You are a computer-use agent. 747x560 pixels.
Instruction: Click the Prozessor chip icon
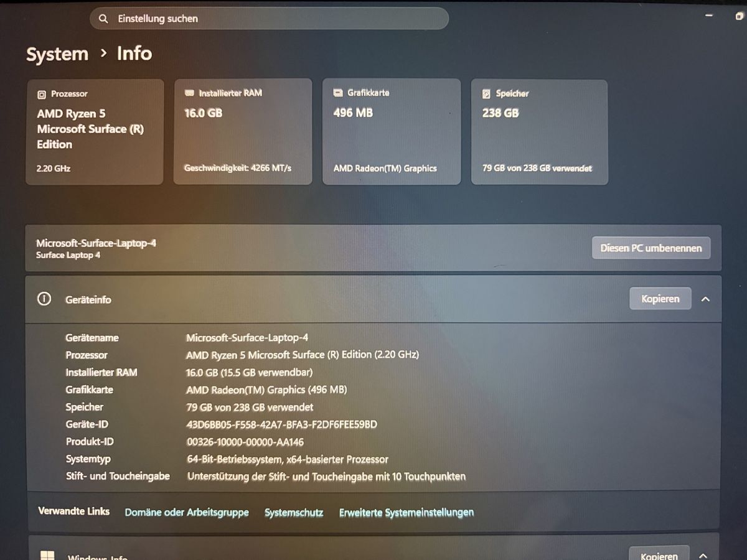point(42,95)
